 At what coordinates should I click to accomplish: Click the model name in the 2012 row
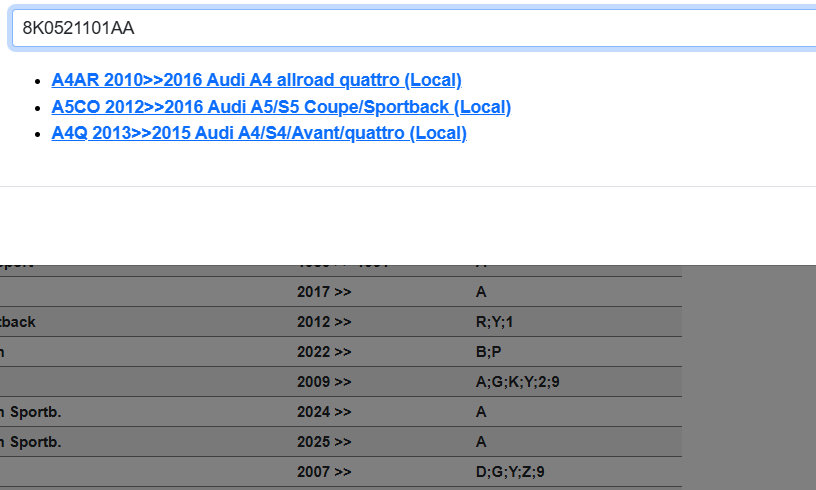pos(18,322)
